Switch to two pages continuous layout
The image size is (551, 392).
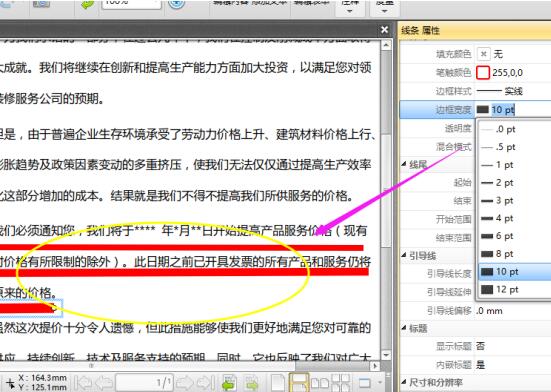pos(341,383)
